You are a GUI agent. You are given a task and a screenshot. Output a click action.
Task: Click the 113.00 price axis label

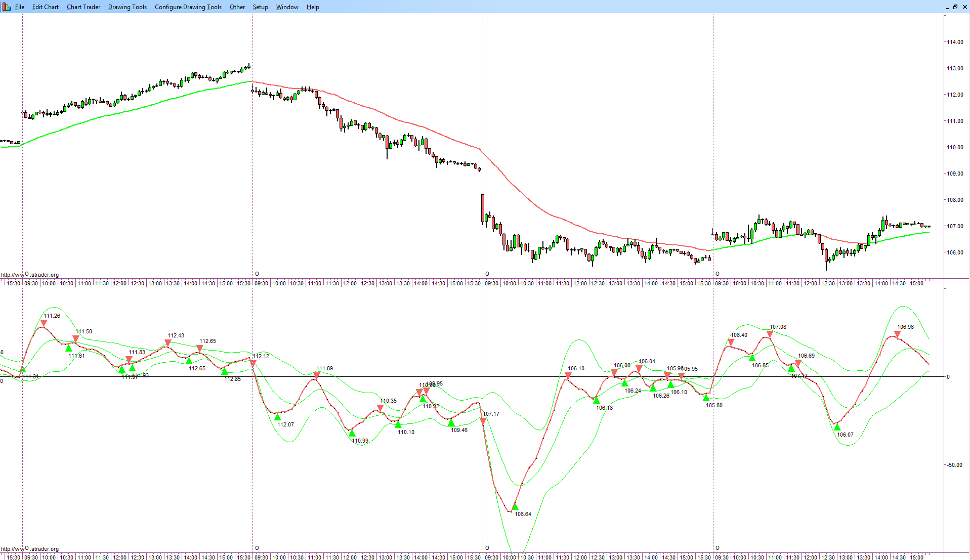pyautogui.click(x=955, y=69)
